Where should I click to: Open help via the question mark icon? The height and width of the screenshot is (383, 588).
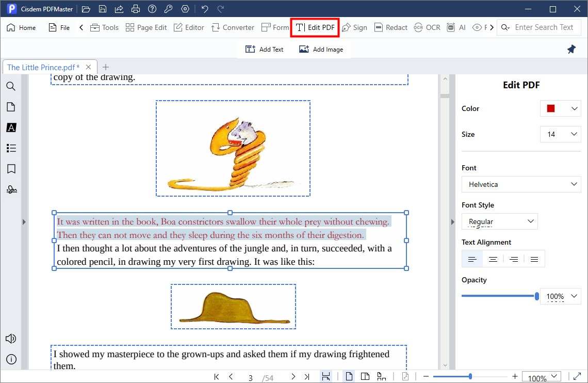click(x=152, y=9)
